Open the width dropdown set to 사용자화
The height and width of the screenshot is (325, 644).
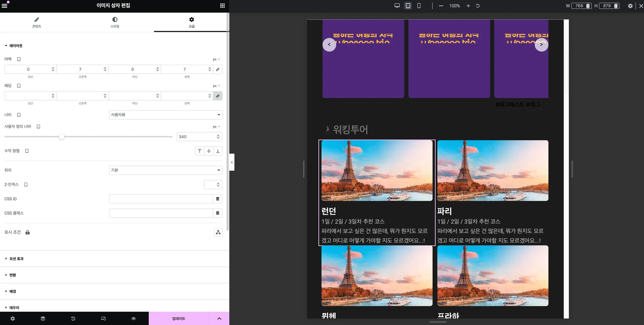point(165,115)
